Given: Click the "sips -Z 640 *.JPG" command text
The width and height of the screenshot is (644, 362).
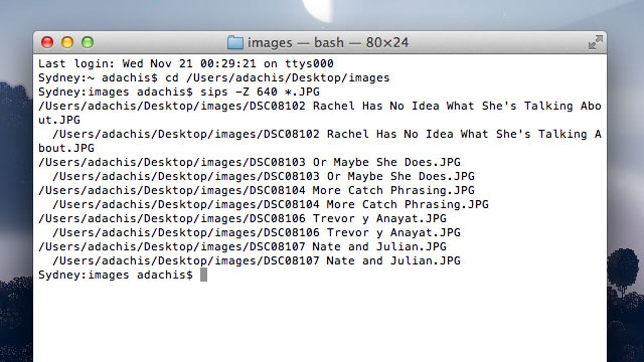Looking at the screenshot, I should (x=260, y=92).
